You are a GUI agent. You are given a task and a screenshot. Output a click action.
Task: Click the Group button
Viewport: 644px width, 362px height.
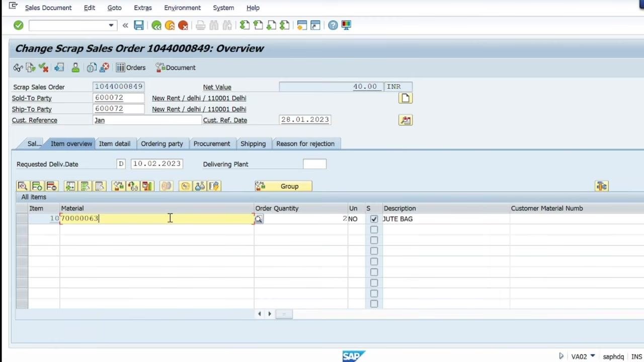(283, 187)
